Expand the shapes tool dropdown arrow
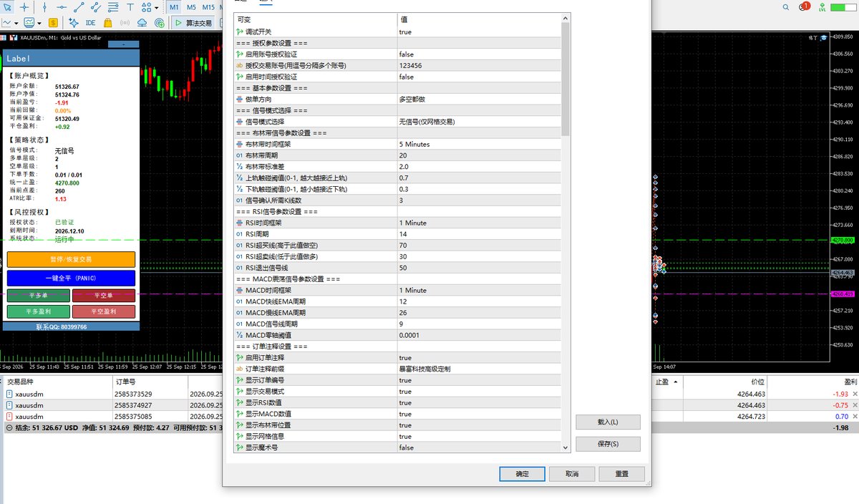 (x=156, y=7)
